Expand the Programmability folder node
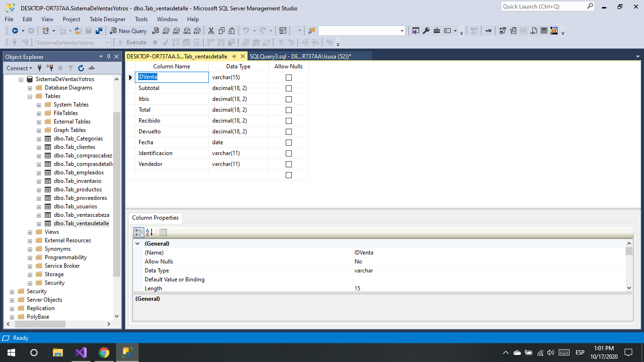Image resolution: width=644 pixels, height=362 pixels. [x=30, y=257]
